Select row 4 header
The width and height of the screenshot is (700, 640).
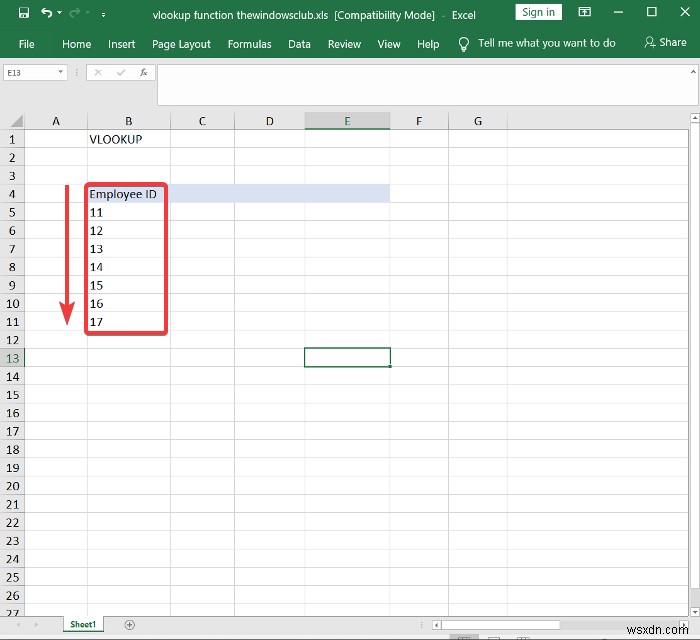(12, 194)
